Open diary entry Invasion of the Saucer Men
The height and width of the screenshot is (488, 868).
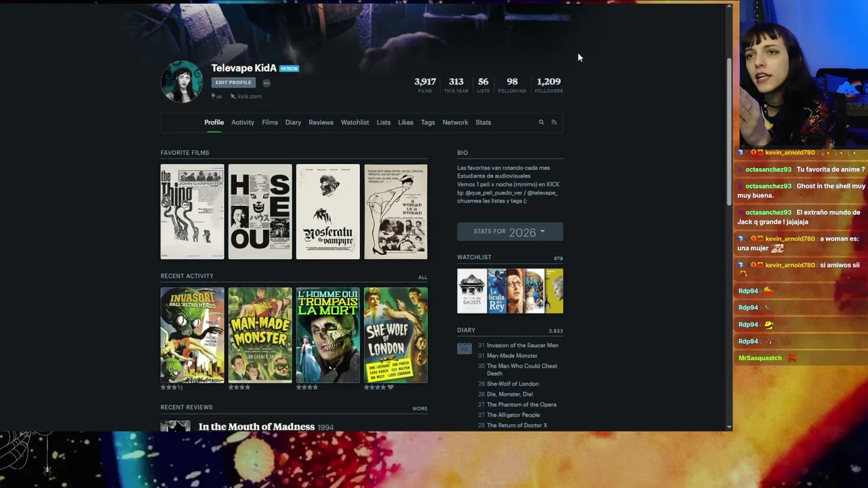click(523, 346)
